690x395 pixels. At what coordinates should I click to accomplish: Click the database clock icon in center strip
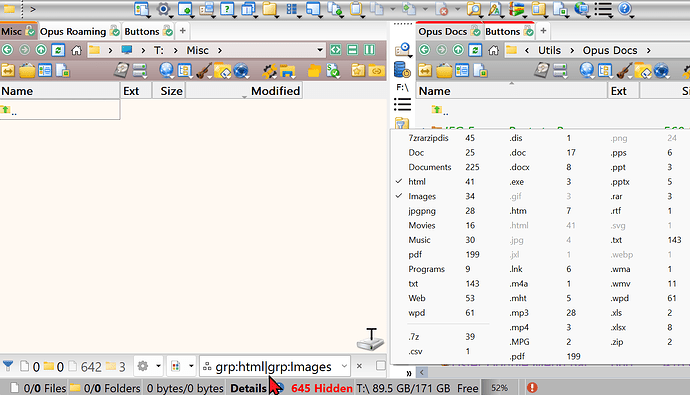click(x=402, y=70)
